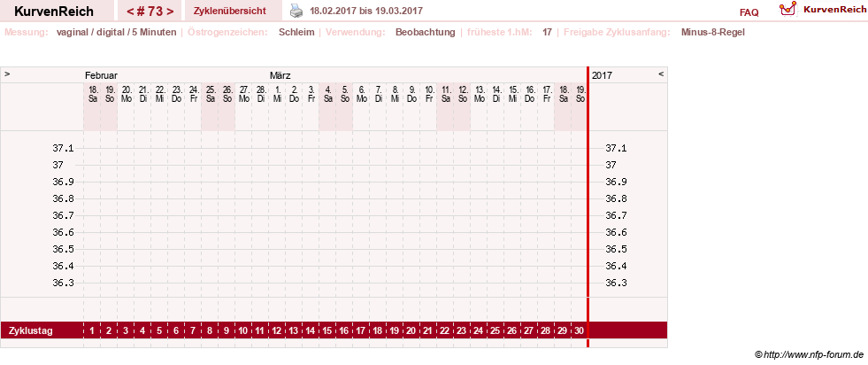This screenshot has width=868, height=365.
Task: Click cycle day 12
Action: pyautogui.click(x=277, y=331)
